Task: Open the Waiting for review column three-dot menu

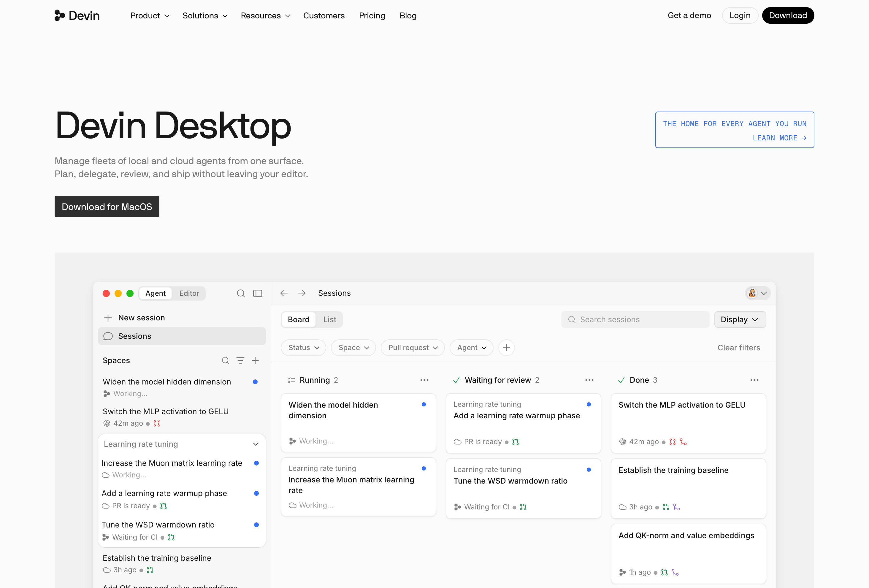Action: click(x=589, y=380)
